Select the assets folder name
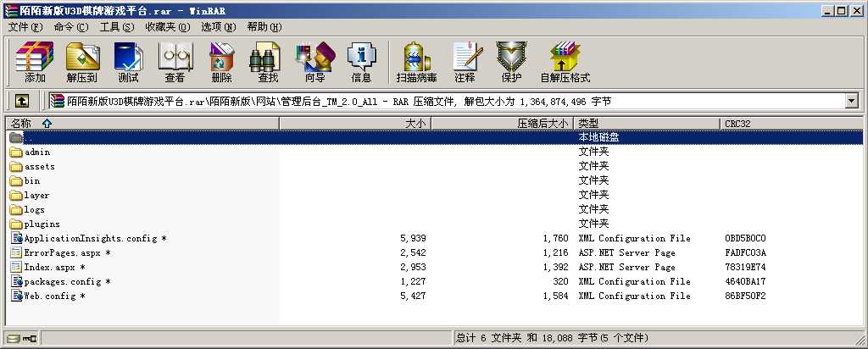This screenshot has height=349, width=868. (39, 167)
